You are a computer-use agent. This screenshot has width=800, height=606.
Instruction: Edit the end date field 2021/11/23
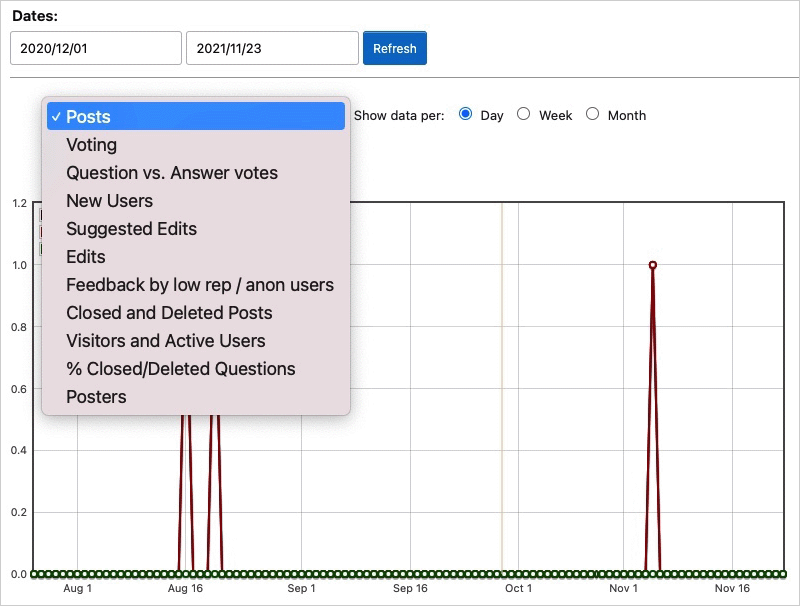[x=272, y=48]
